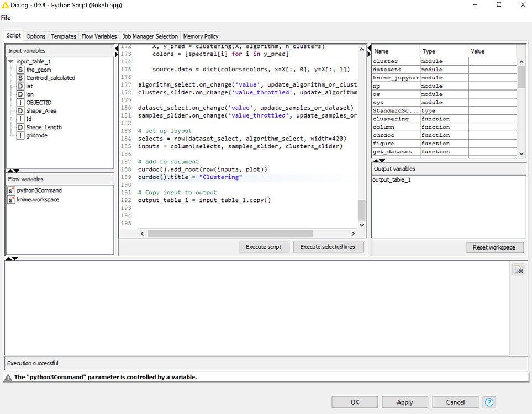Screen dimensions: 532x414
Task: Select output_table_1 in the Output variables panel
Action: [x=391, y=179]
